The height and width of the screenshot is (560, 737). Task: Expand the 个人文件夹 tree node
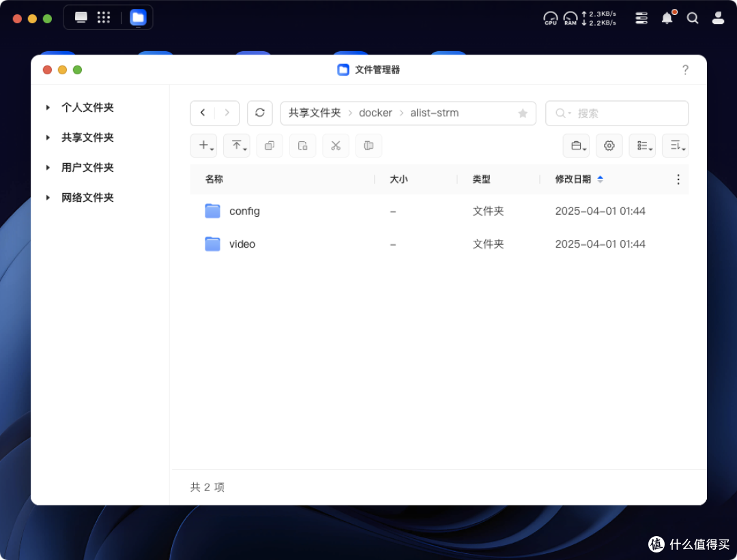point(48,108)
